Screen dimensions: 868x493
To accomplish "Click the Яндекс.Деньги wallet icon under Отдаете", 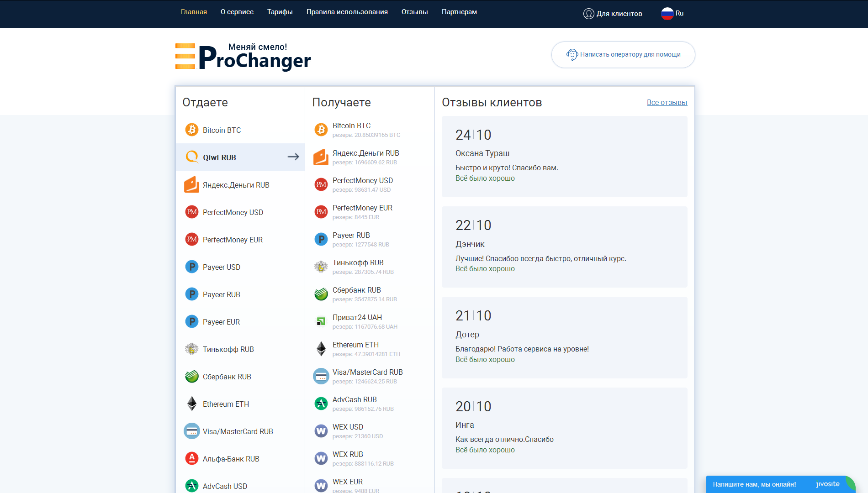I will [x=192, y=184].
